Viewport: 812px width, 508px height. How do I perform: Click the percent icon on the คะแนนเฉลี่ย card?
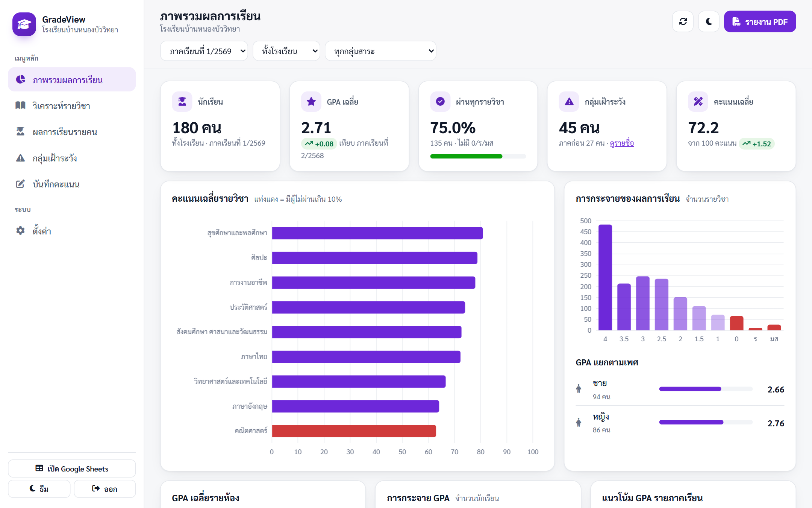698,102
